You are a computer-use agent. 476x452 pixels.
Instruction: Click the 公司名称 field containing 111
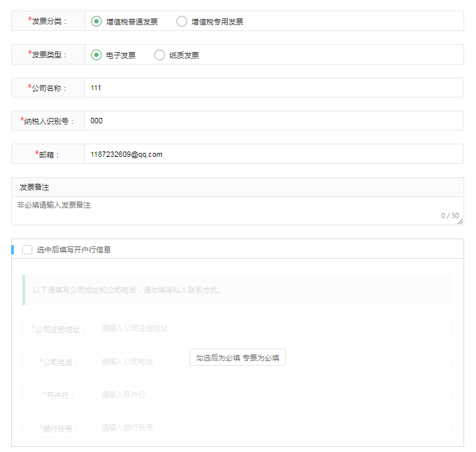pyautogui.click(x=273, y=88)
